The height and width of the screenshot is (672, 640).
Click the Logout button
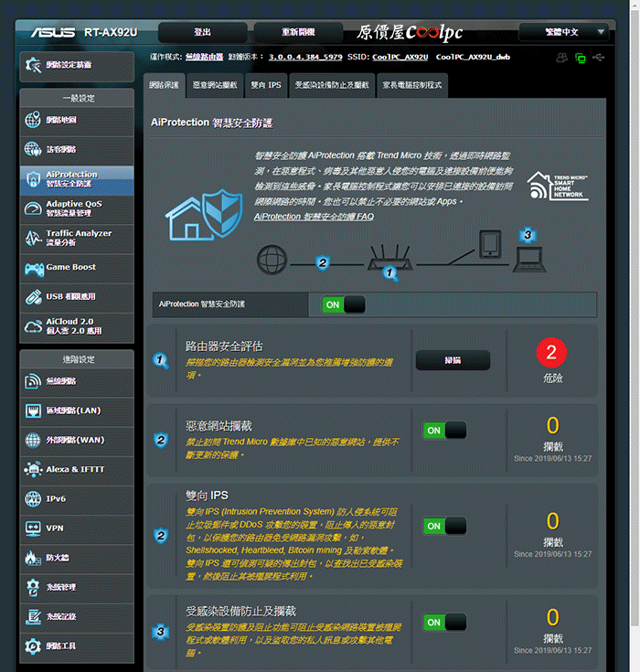(x=203, y=32)
